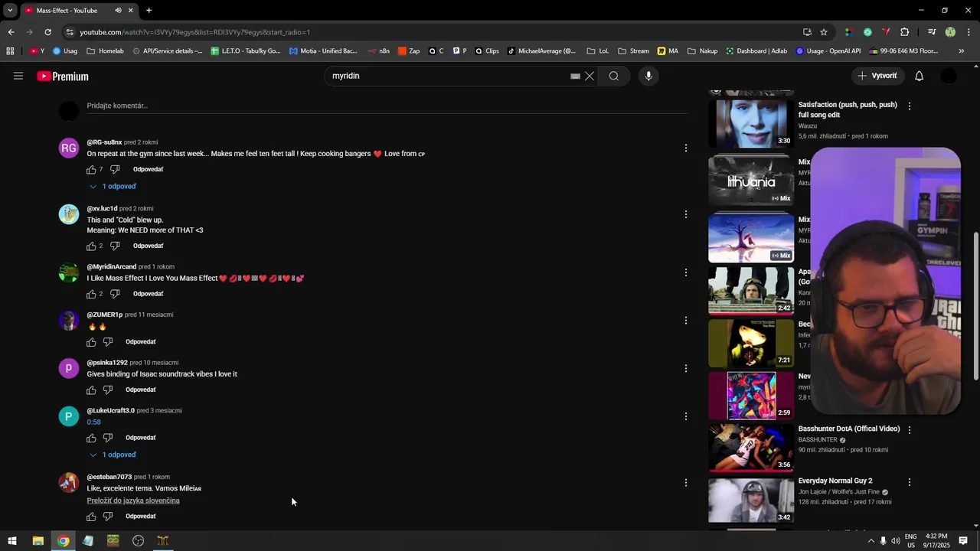Like the @xv.luc1d comment

91,246
